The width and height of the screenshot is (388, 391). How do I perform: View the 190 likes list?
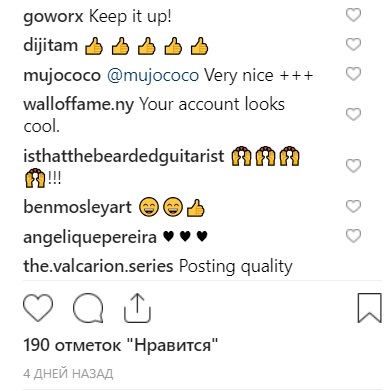[120, 345]
